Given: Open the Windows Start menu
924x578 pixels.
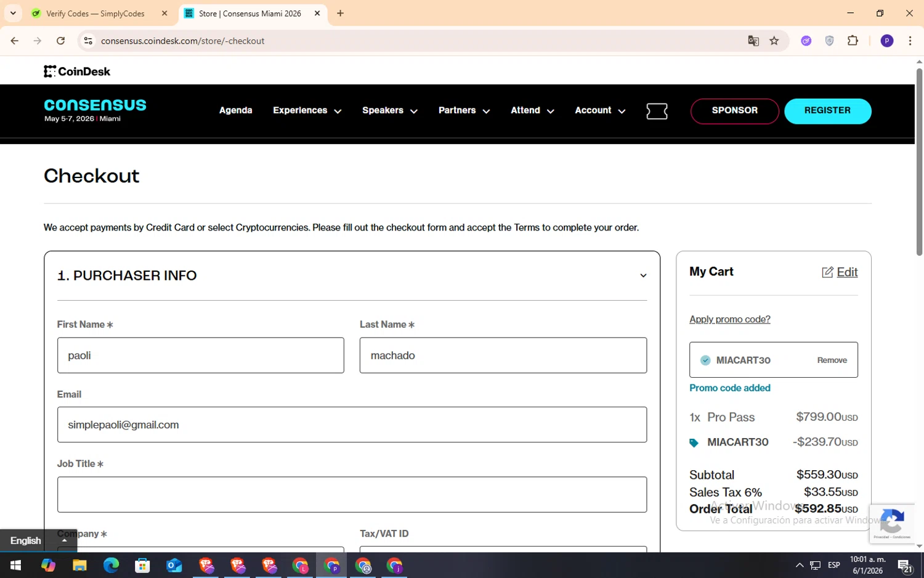Looking at the screenshot, I should (15, 565).
